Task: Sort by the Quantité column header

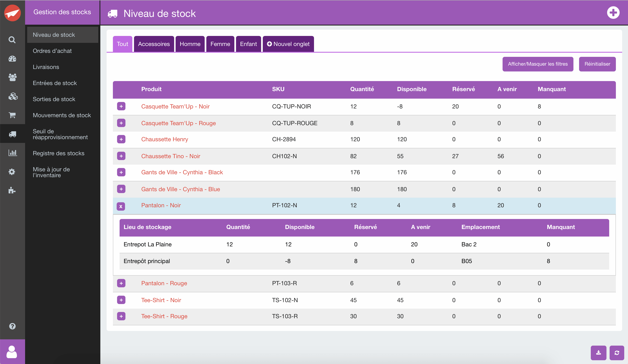Action: 362,89
